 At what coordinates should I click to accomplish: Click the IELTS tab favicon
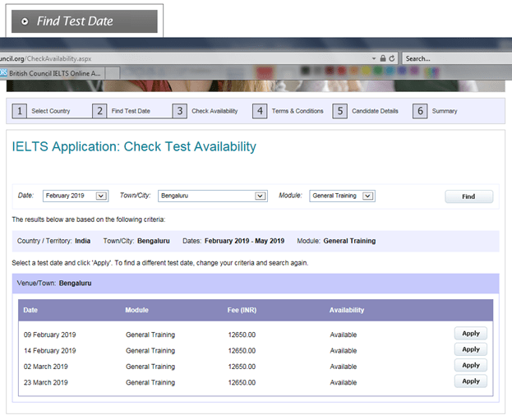point(3,72)
